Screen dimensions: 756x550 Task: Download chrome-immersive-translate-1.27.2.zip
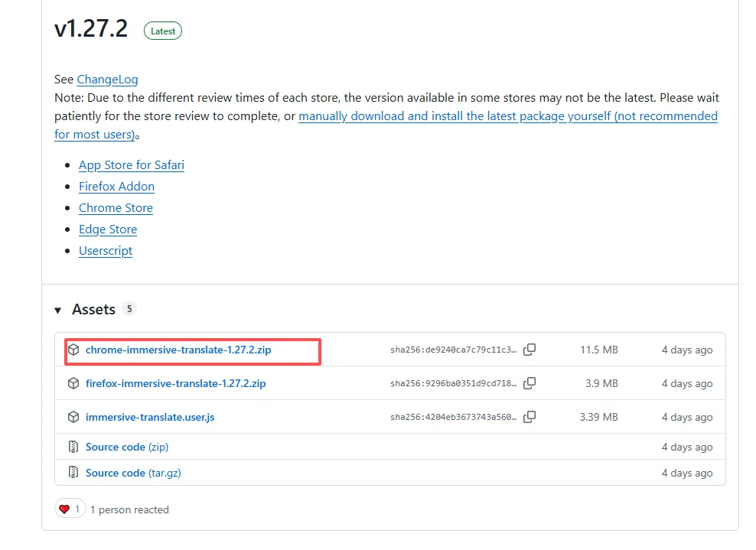tap(178, 350)
